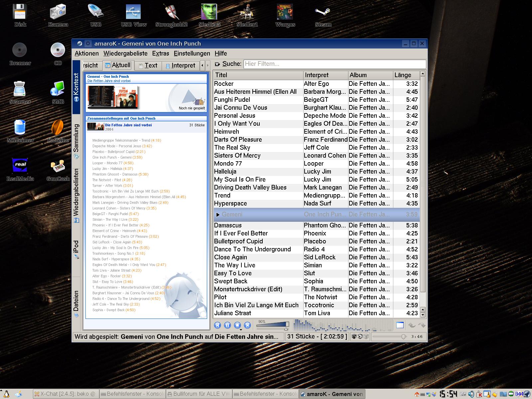Viewport: 532px width, 399px height.
Task: Toggle repeat playlist cube icon
Action: tap(366, 336)
